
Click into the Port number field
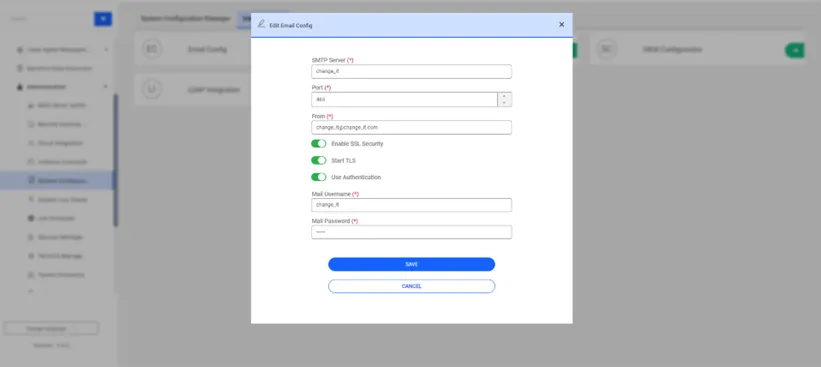click(x=404, y=99)
